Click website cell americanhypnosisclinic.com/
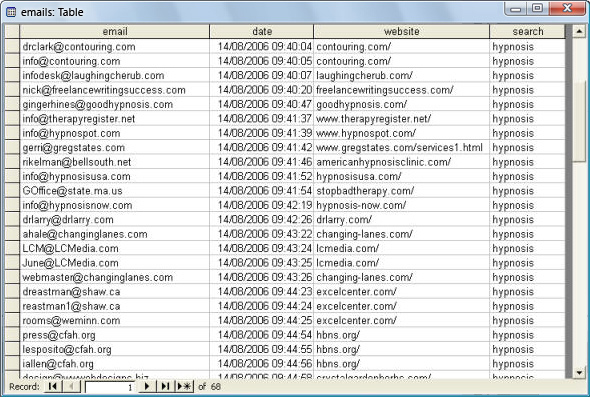The image size is (590, 397). coord(401,162)
